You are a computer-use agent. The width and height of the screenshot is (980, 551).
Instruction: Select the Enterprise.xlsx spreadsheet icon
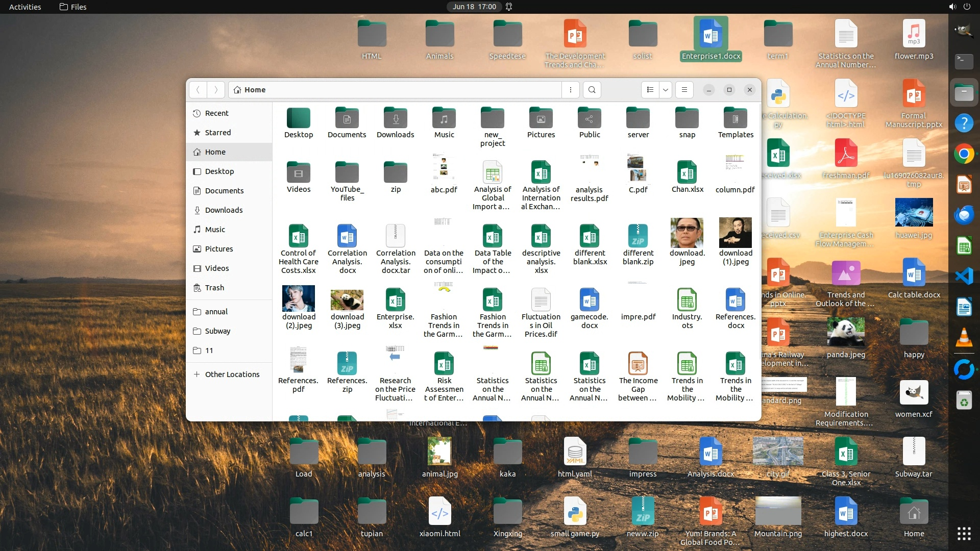[x=395, y=300]
